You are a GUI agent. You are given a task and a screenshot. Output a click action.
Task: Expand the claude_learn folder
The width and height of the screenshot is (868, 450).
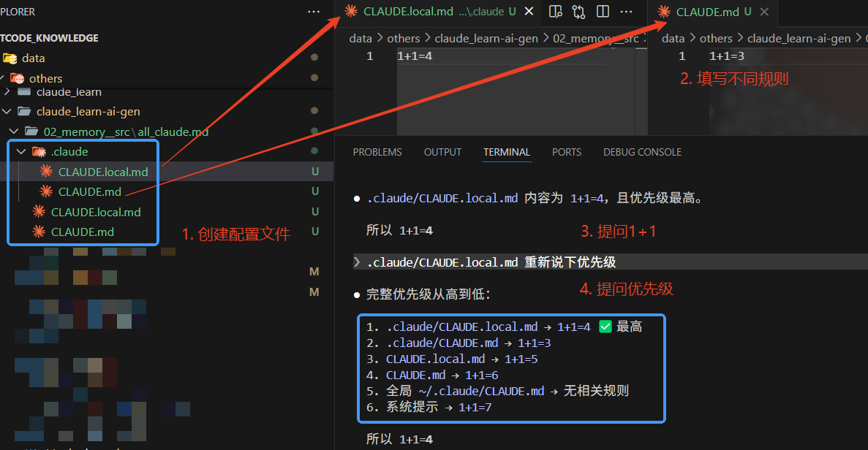(x=7, y=92)
